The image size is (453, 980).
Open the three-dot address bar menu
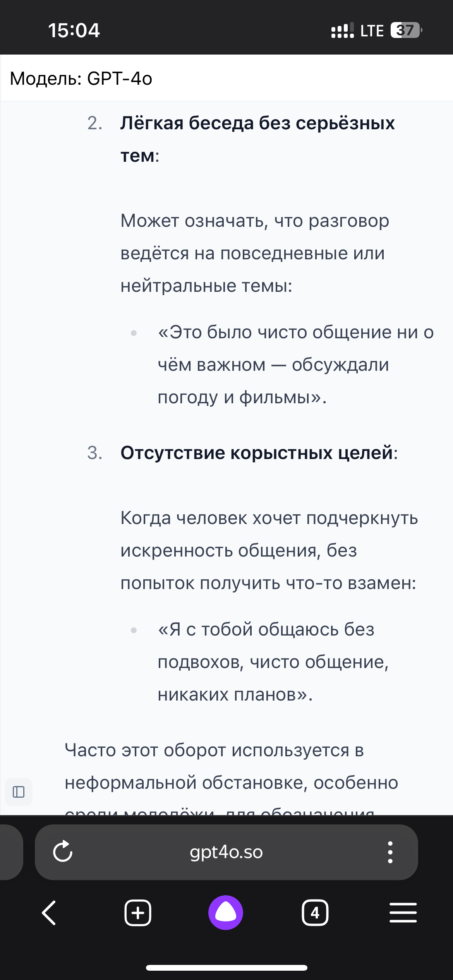click(390, 852)
